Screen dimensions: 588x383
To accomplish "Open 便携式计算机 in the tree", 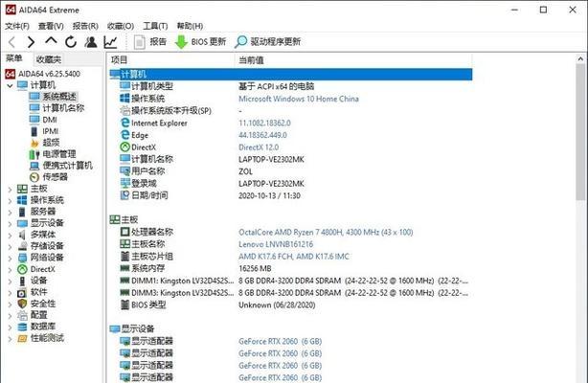I will (x=60, y=166).
